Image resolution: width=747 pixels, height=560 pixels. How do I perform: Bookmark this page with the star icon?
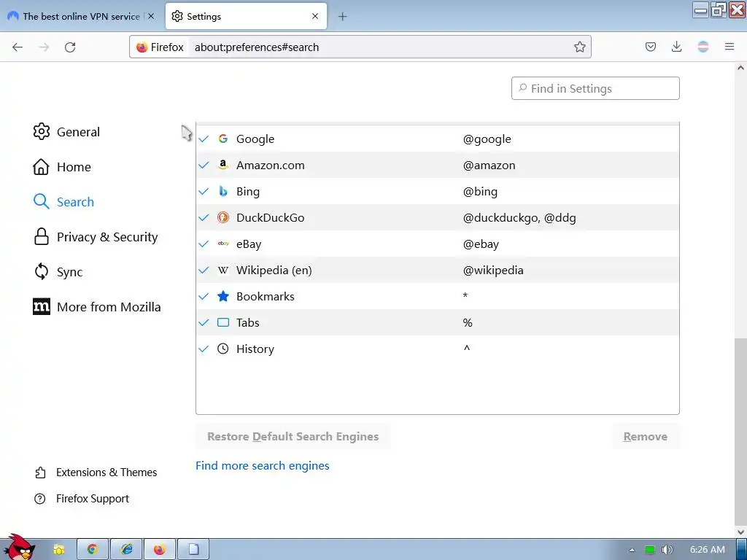579,47
